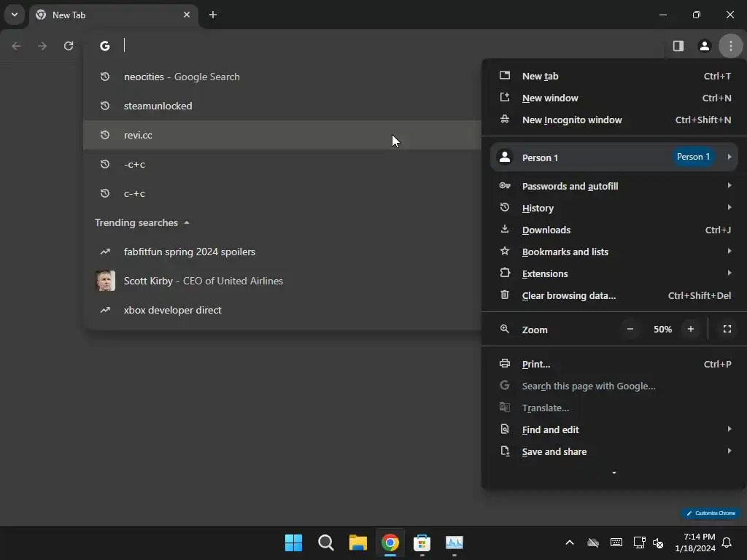Open the Extensions submenu

(x=614, y=273)
